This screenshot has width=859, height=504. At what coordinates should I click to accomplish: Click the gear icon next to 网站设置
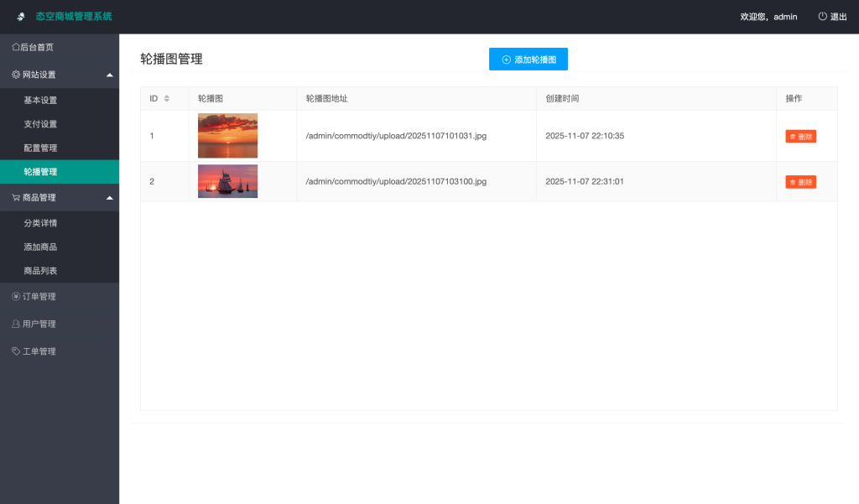point(16,74)
